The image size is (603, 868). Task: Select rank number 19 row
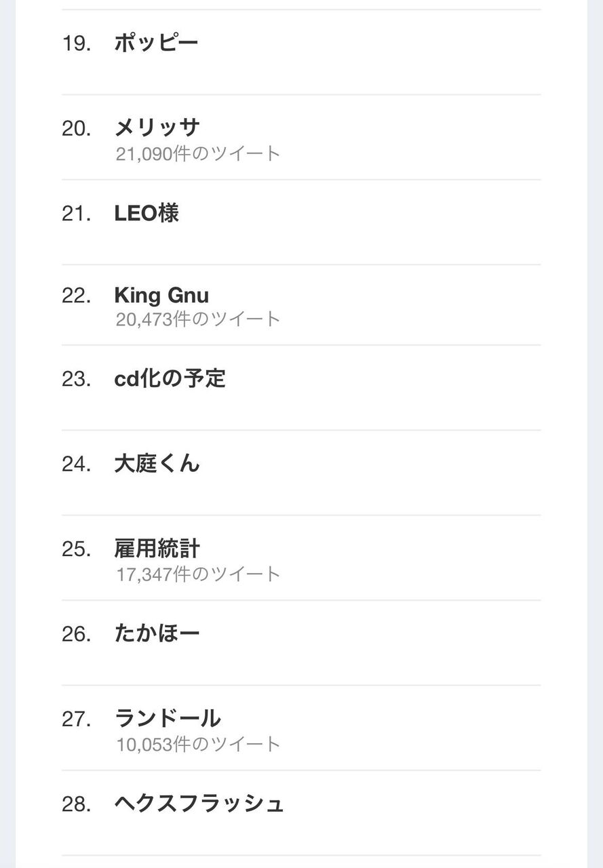(x=301, y=52)
